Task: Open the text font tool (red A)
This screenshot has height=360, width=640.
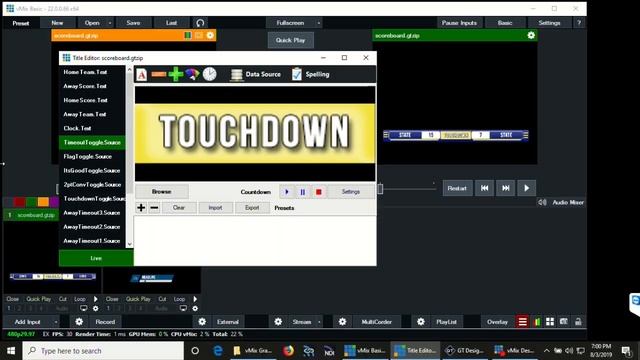Action: [142, 75]
